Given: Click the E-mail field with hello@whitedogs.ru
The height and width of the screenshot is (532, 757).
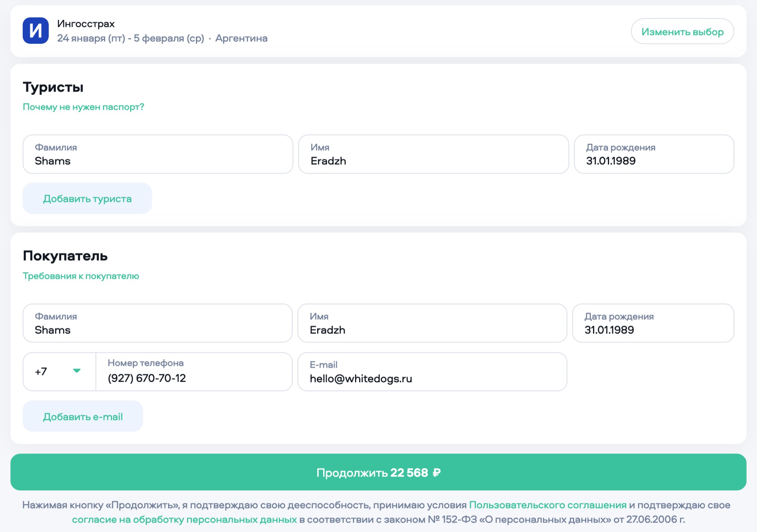Looking at the screenshot, I should tap(432, 372).
